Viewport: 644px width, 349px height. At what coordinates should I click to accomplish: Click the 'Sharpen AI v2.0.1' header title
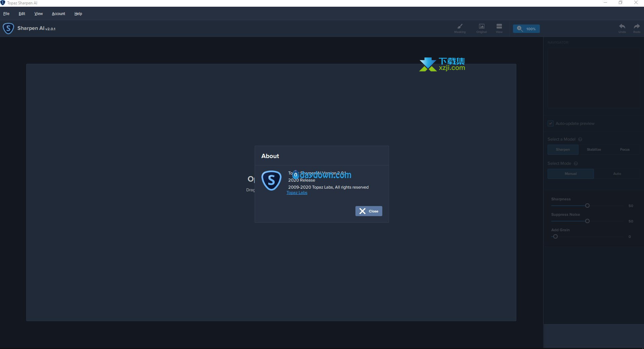click(x=36, y=29)
